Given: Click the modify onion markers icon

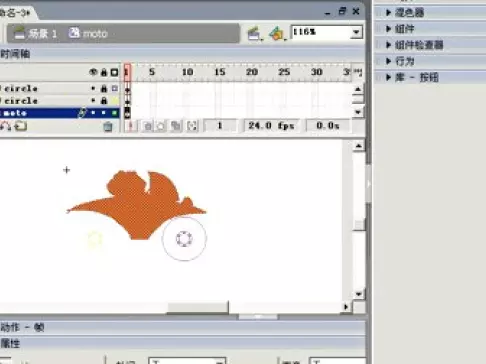Looking at the screenshot, I should pos(192,126).
